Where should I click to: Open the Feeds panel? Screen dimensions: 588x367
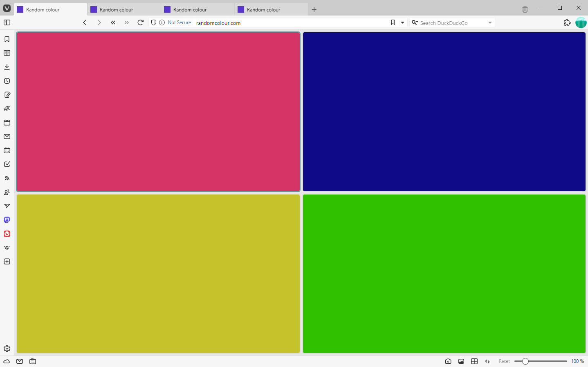(7, 178)
